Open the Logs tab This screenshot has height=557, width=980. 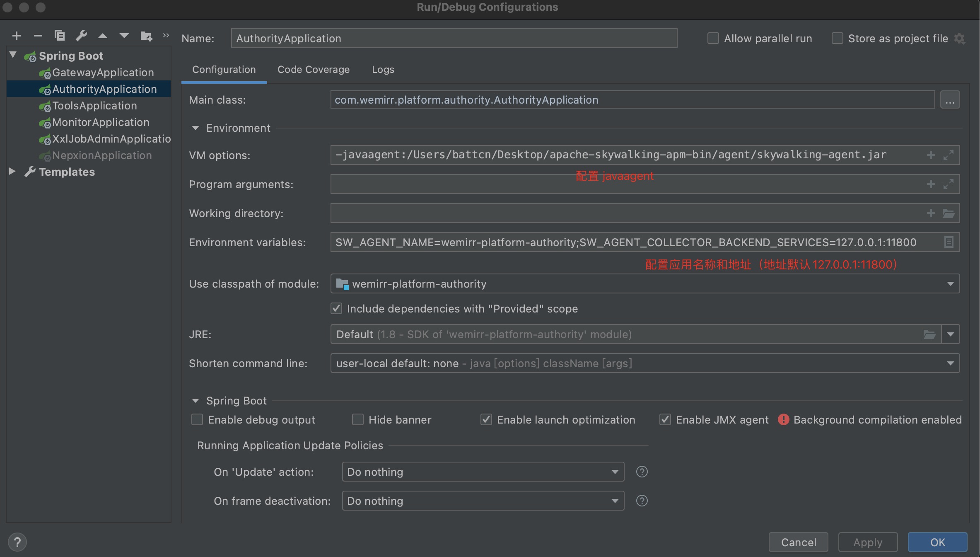[x=383, y=70]
